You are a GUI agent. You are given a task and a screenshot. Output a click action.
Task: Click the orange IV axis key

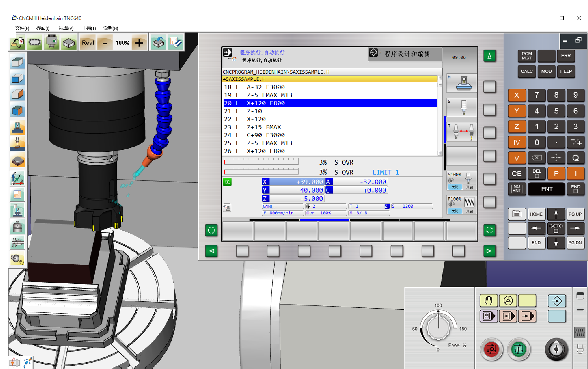(x=517, y=142)
